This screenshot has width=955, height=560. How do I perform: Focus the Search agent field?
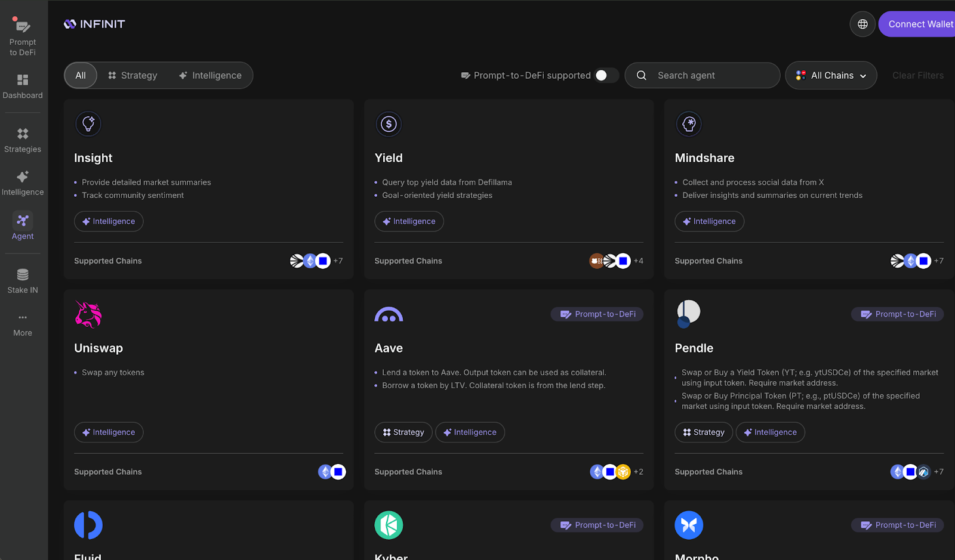pyautogui.click(x=703, y=75)
